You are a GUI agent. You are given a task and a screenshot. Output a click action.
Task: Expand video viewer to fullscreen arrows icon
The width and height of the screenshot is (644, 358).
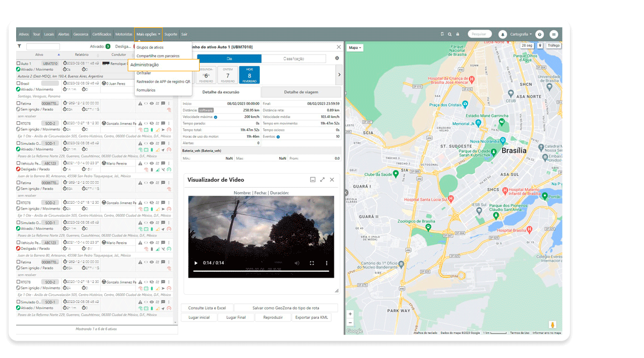point(323,180)
